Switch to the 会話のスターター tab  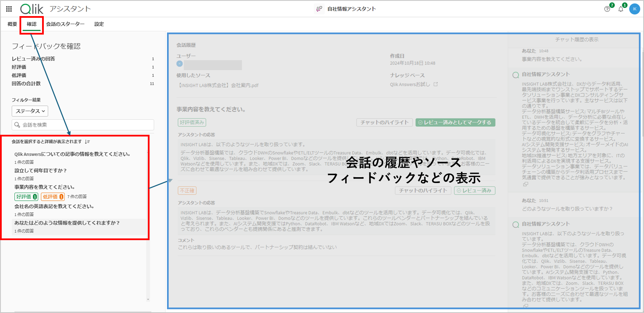pos(65,24)
